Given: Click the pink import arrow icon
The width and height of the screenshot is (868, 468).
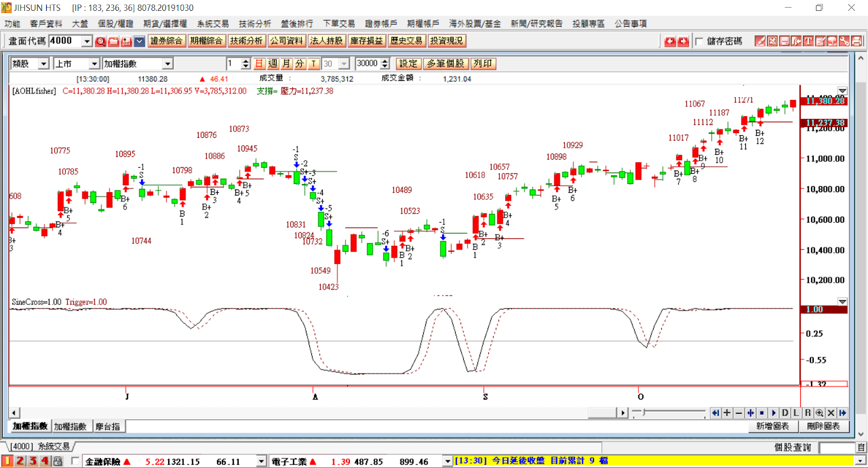Looking at the screenshot, I should tap(796, 41).
